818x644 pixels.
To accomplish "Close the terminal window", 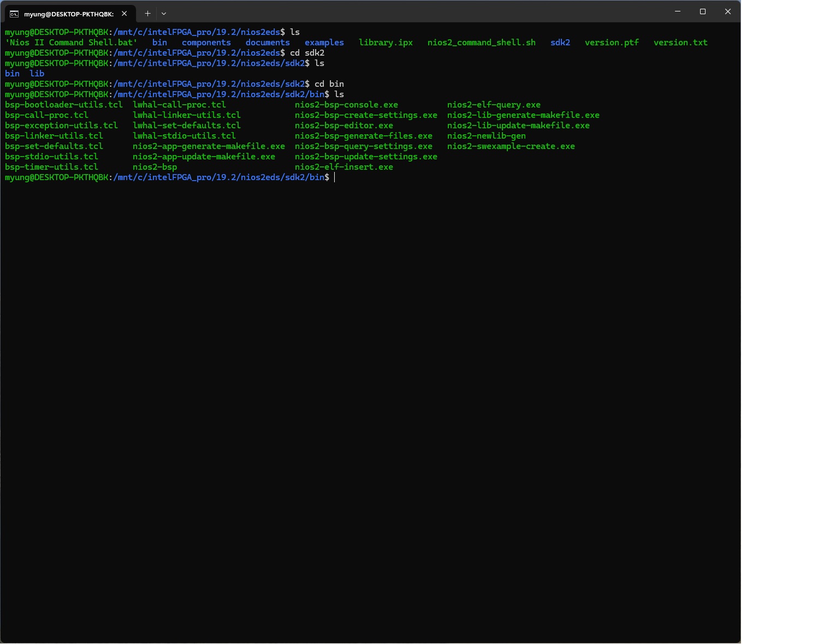I will [x=728, y=11].
